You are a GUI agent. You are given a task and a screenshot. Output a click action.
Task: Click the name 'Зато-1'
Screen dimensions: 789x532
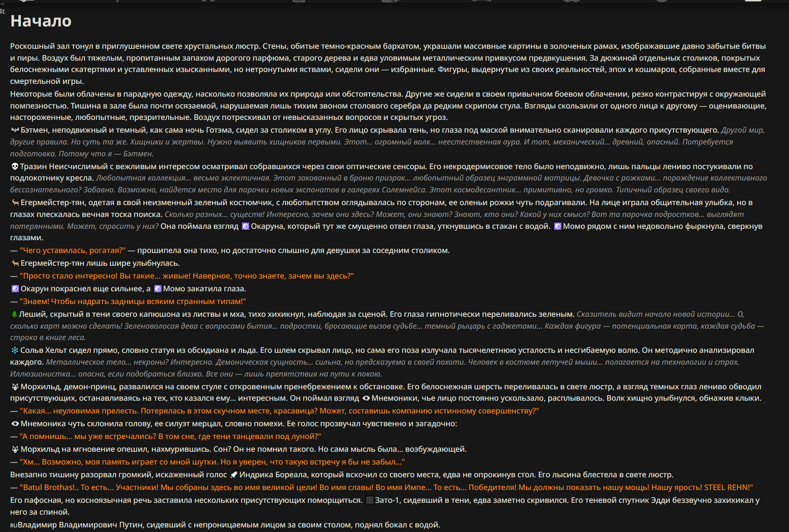point(387,500)
